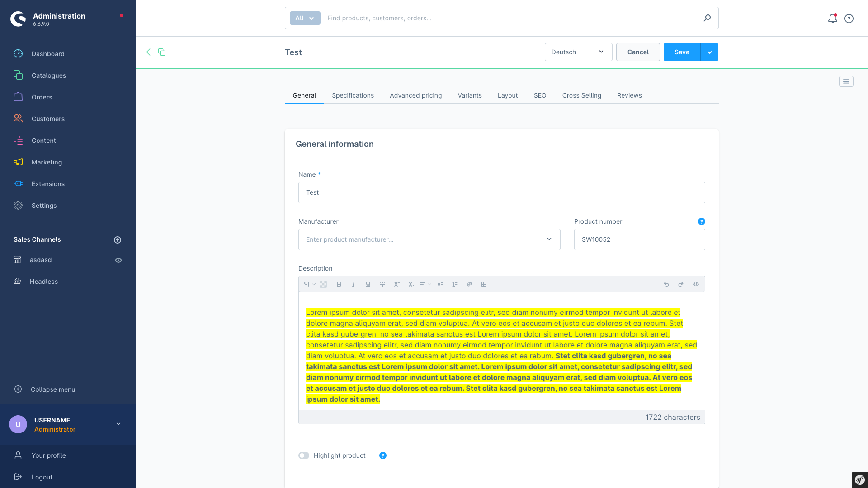Click the redo icon in description toolbar
Screen dimensions: 868x488
[680, 284]
